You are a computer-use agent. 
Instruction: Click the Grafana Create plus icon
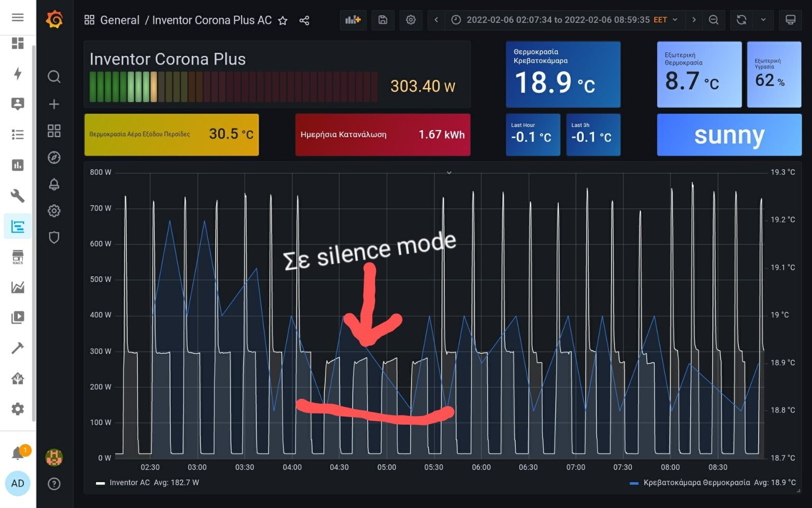54,104
